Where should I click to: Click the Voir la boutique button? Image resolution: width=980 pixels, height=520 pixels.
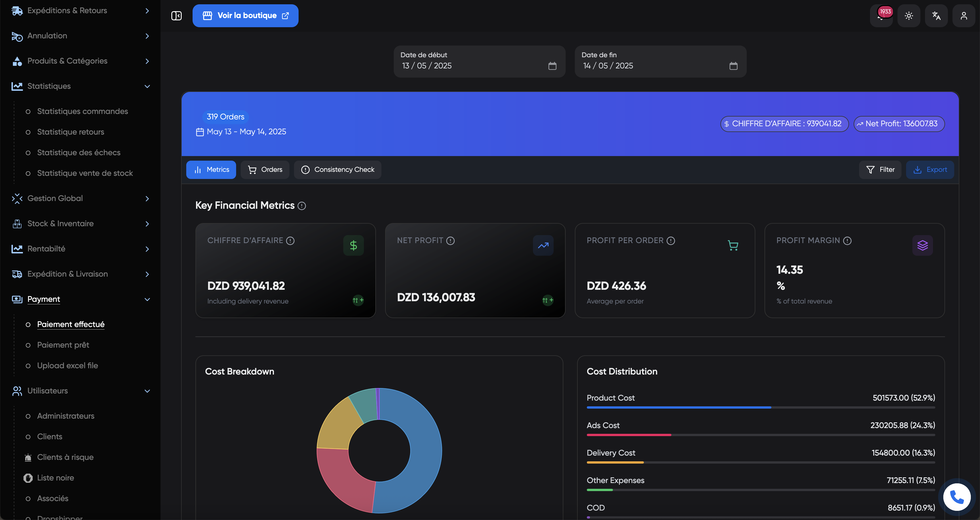245,15
